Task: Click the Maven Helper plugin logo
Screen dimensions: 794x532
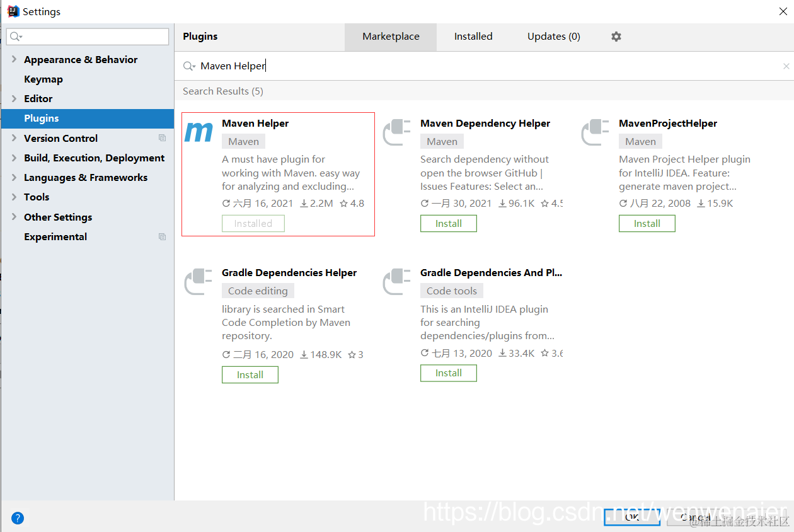Action: tap(198, 132)
